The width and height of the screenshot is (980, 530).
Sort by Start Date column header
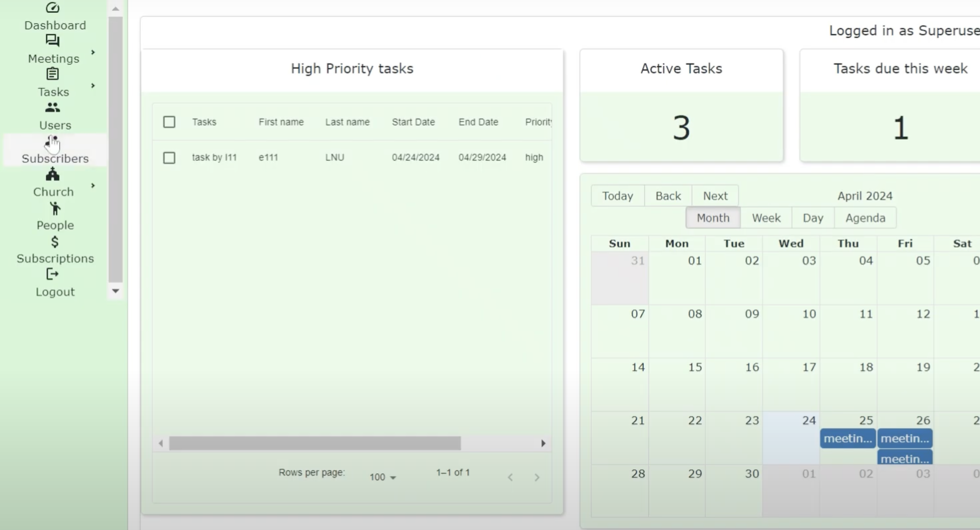click(413, 122)
